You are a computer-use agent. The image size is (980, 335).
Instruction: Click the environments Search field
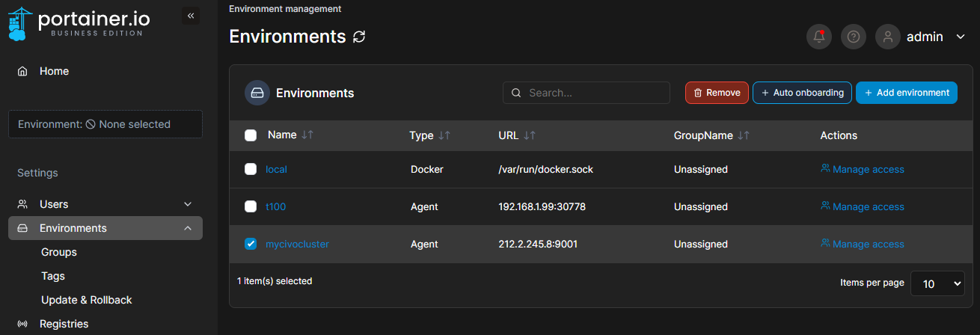(x=587, y=93)
